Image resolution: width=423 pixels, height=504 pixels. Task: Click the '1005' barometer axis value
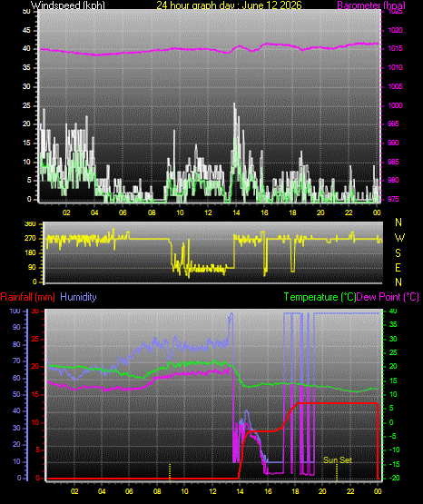pos(395,86)
